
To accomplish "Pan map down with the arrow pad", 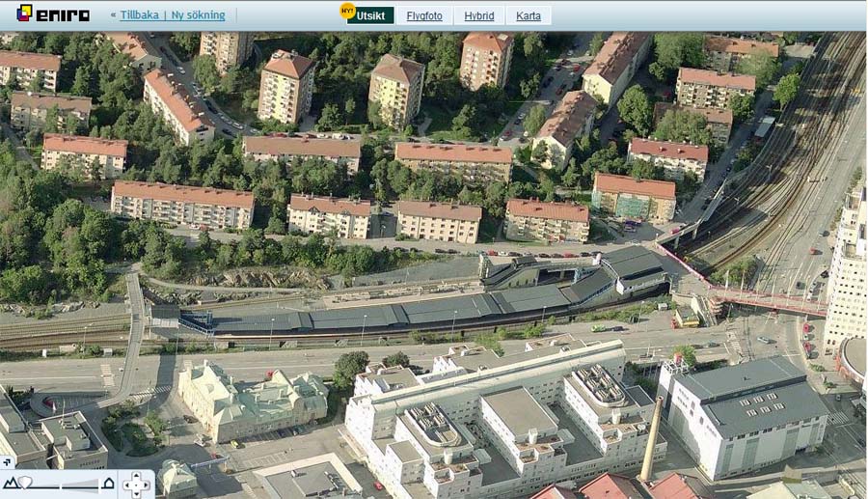I will click(137, 493).
